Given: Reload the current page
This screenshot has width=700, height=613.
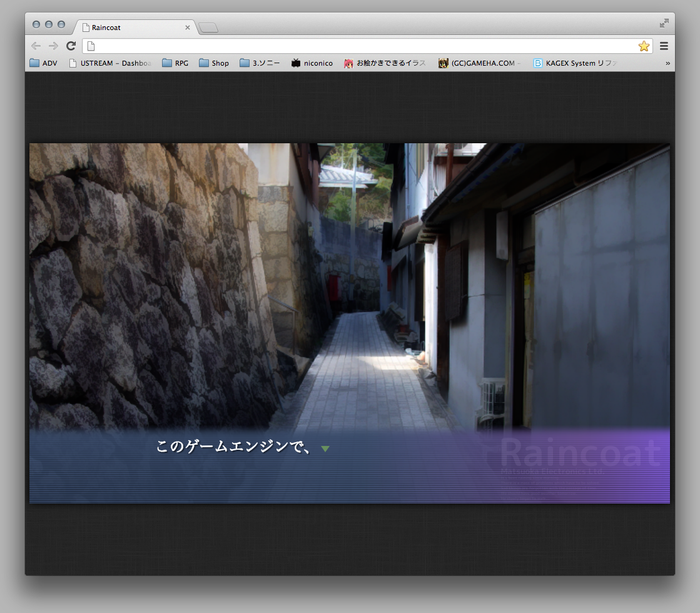Looking at the screenshot, I should 71,46.
